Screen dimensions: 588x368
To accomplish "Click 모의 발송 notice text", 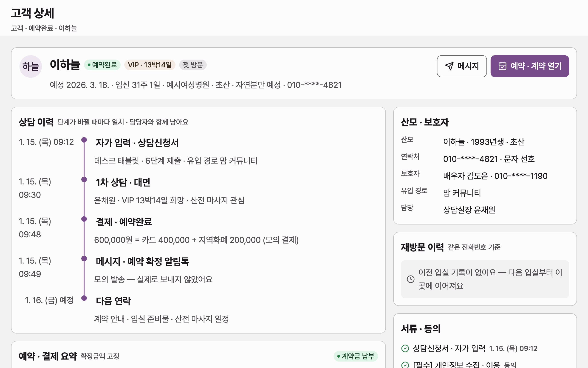I will click(x=153, y=279).
